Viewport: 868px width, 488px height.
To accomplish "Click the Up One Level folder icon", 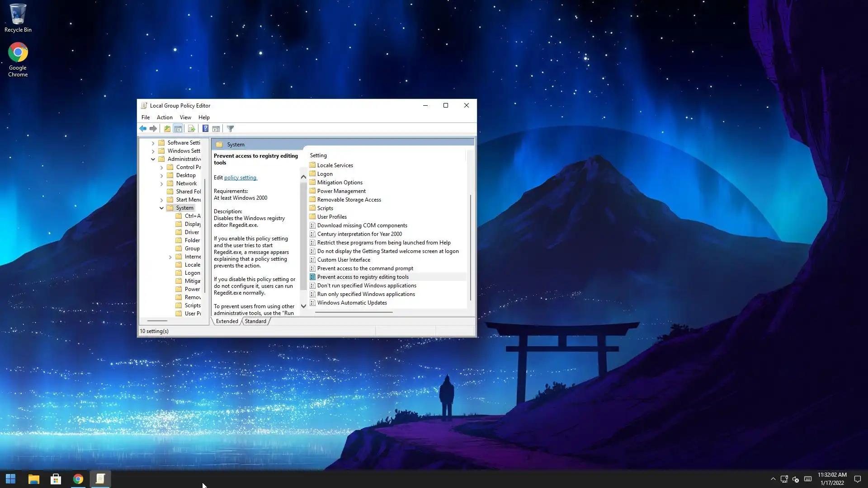I will [x=167, y=129].
